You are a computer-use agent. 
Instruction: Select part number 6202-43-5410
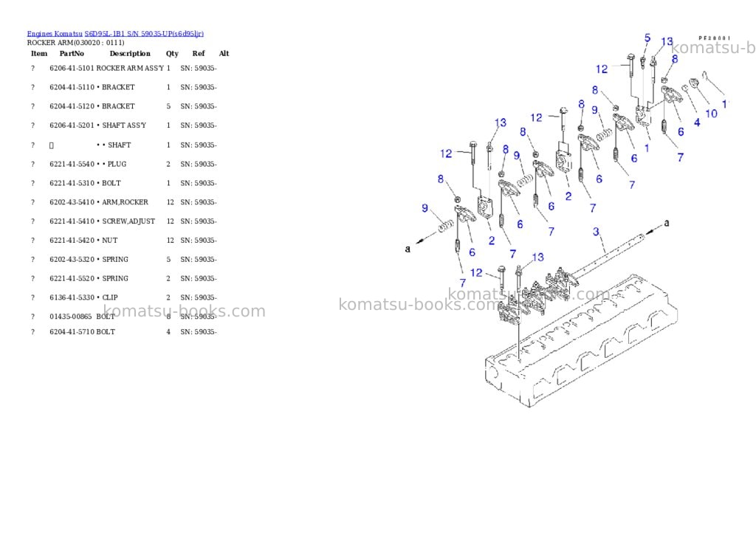72,202
